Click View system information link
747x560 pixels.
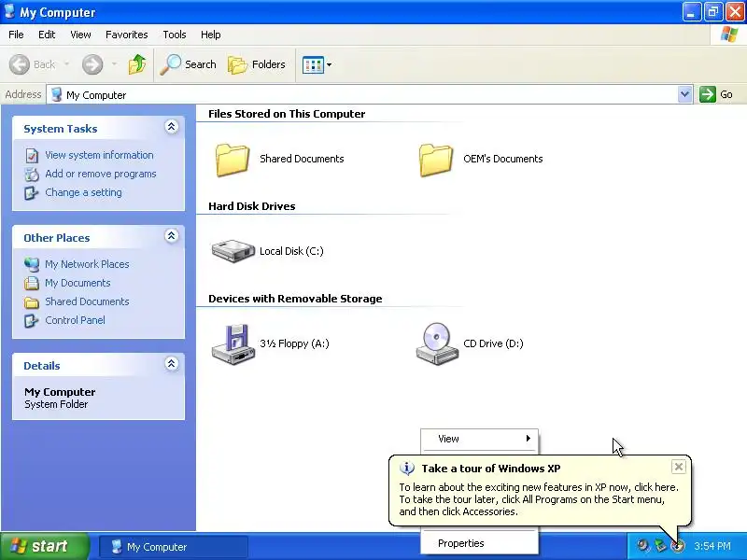click(x=99, y=155)
